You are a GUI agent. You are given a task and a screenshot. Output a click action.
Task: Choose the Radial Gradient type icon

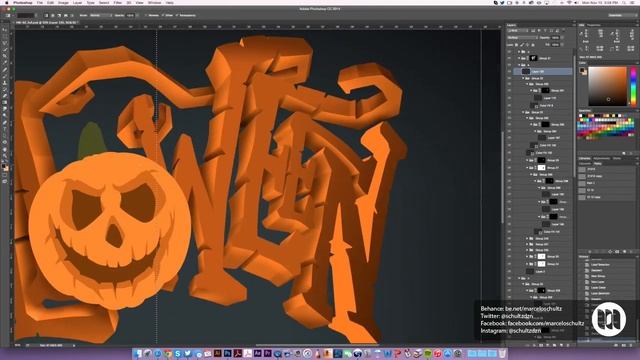[53, 15]
